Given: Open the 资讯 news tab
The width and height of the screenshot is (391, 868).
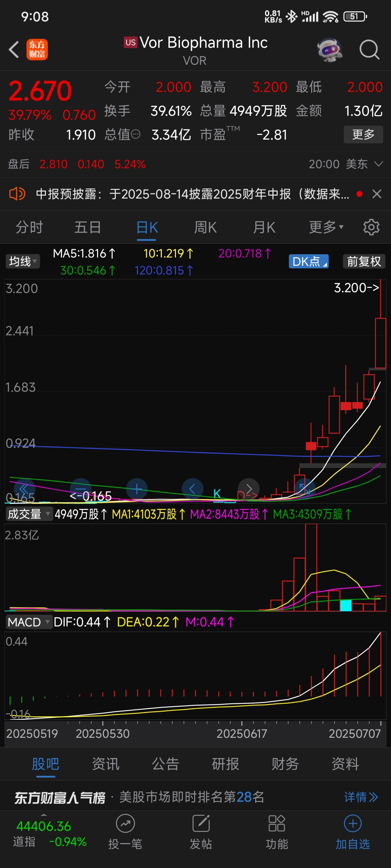Looking at the screenshot, I should (x=105, y=764).
